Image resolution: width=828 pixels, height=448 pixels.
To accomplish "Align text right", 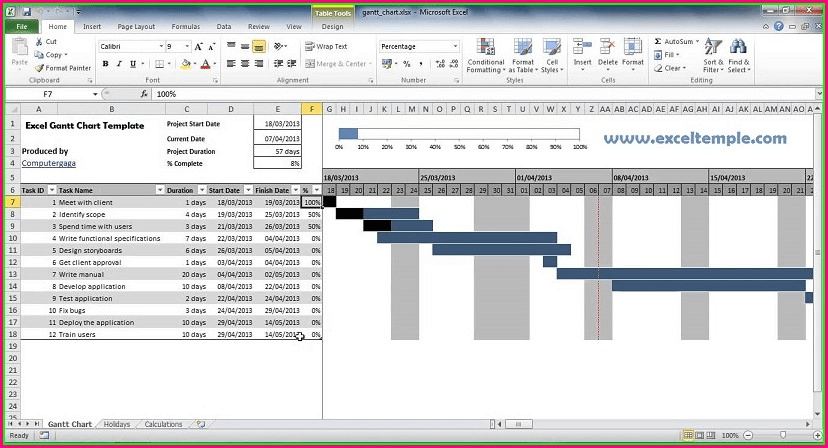I will coord(259,64).
